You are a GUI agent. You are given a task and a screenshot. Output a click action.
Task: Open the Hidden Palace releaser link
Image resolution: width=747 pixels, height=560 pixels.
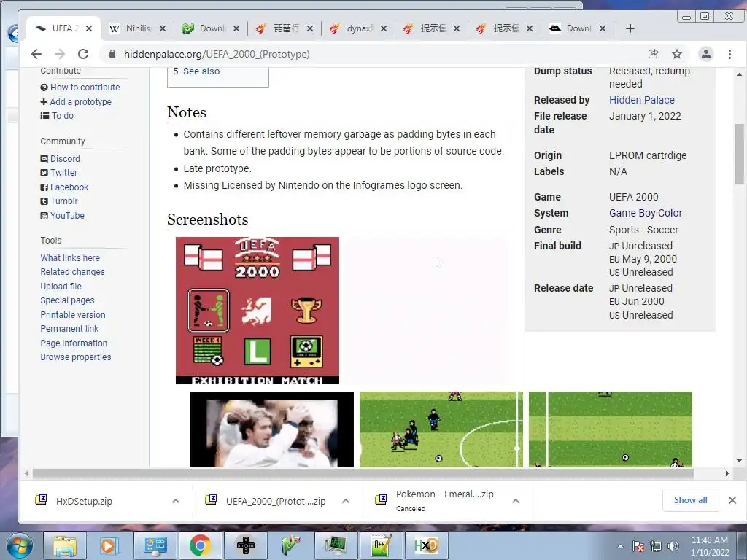pyautogui.click(x=641, y=100)
